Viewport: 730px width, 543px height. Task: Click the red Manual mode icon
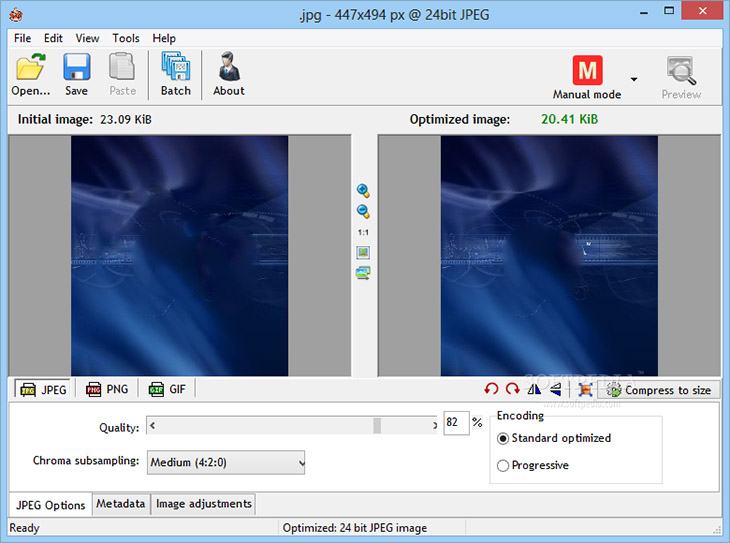[587, 70]
